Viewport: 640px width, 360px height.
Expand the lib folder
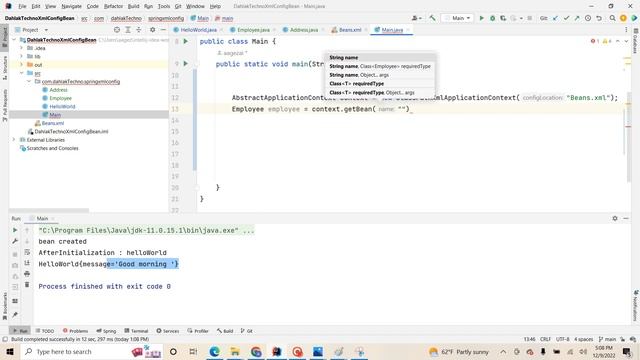click(x=22, y=56)
